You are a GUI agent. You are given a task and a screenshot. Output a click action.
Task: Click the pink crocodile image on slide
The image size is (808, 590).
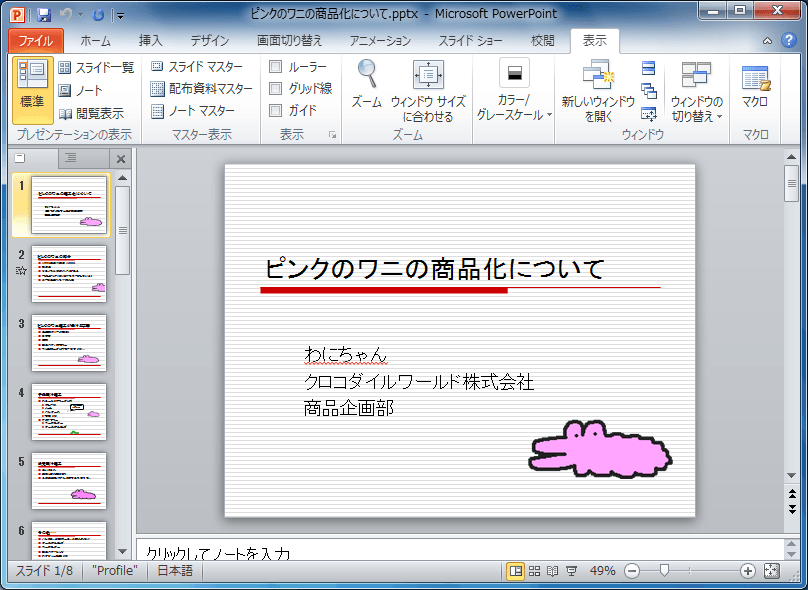(600, 449)
